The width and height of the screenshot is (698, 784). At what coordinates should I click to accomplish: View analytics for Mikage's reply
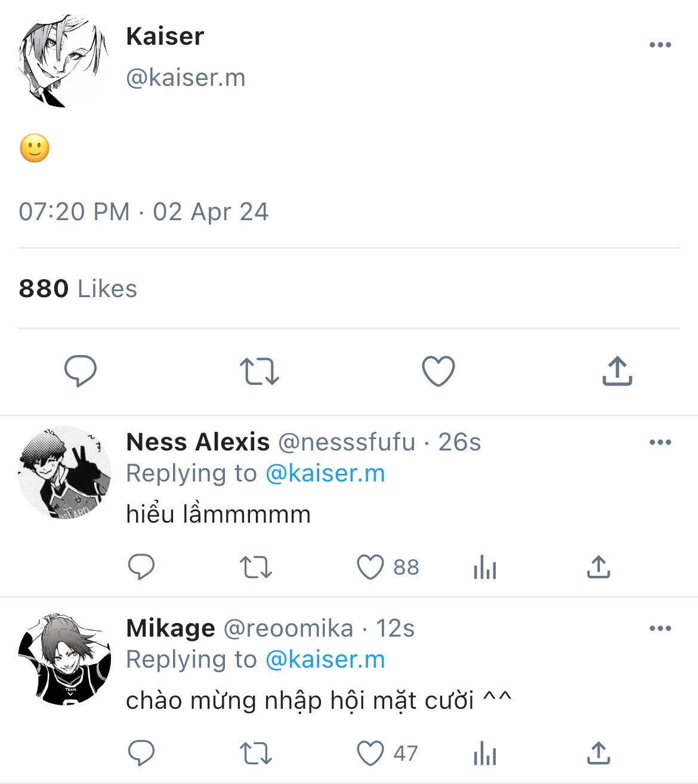pyautogui.click(x=484, y=754)
